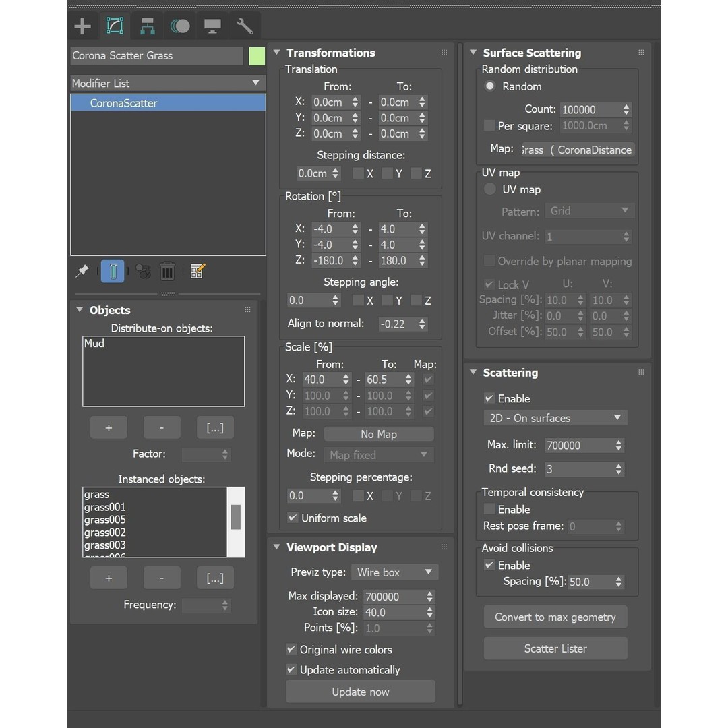The height and width of the screenshot is (728, 728).
Task: Click the Max displayed spinner arrows
Action: [429, 597]
